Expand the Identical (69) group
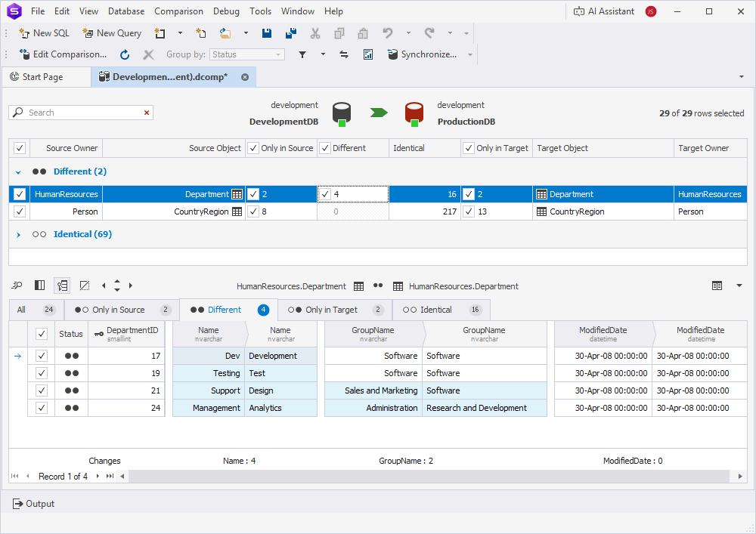The image size is (756, 534). [x=17, y=234]
